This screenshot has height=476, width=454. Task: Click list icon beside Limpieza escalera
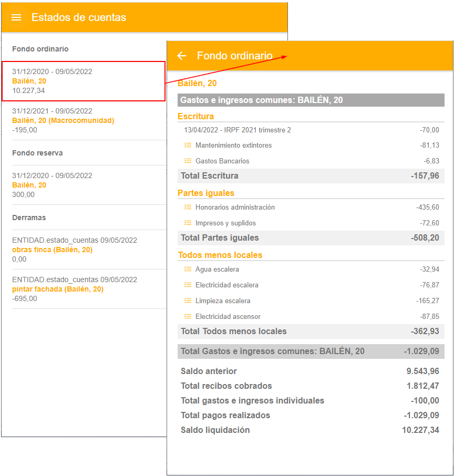pyautogui.click(x=188, y=301)
